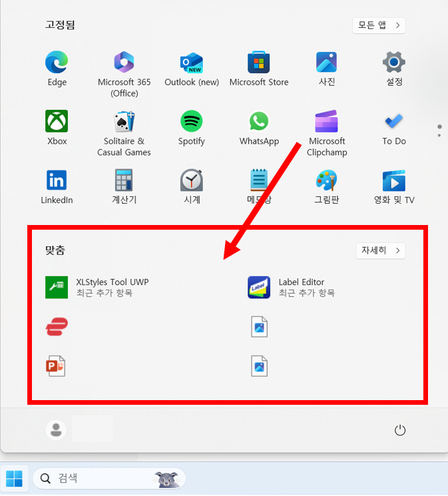Open Outlook (new) mail app
This screenshot has height=496, width=448.
tap(192, 69)
